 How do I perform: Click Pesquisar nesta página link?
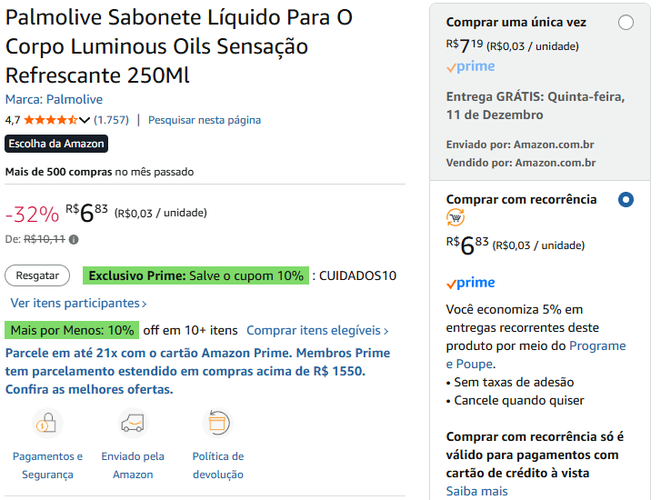(x=204, y=120)
